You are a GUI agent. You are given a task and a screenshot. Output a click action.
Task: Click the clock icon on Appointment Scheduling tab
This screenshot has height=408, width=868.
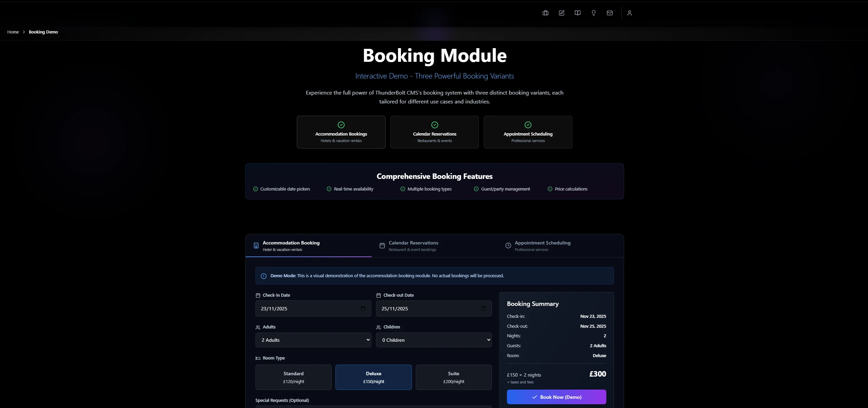click(508, 245)
